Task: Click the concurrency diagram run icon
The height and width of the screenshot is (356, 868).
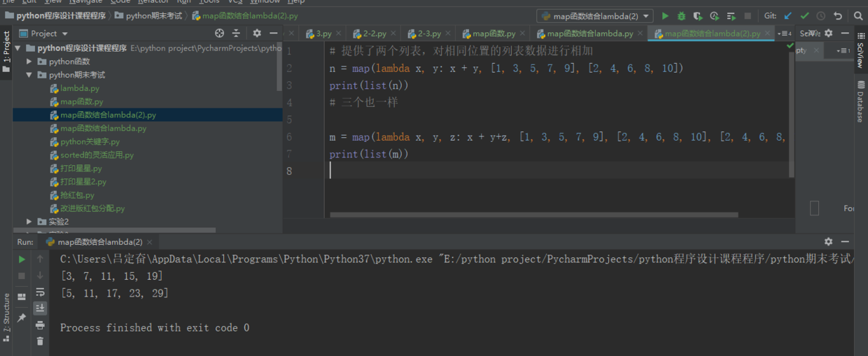Action: [x=731, y=15]
